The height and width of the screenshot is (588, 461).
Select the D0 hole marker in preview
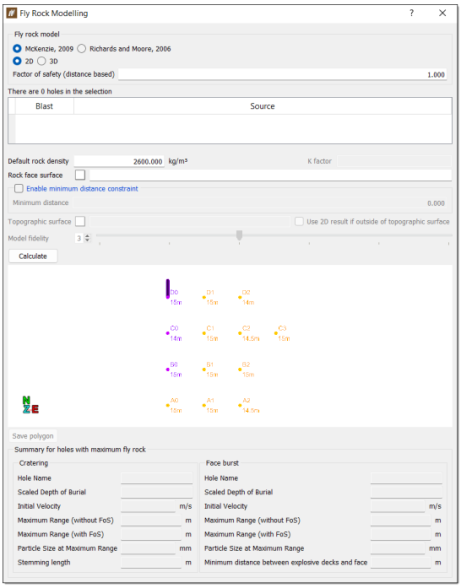tap(168, 289)
